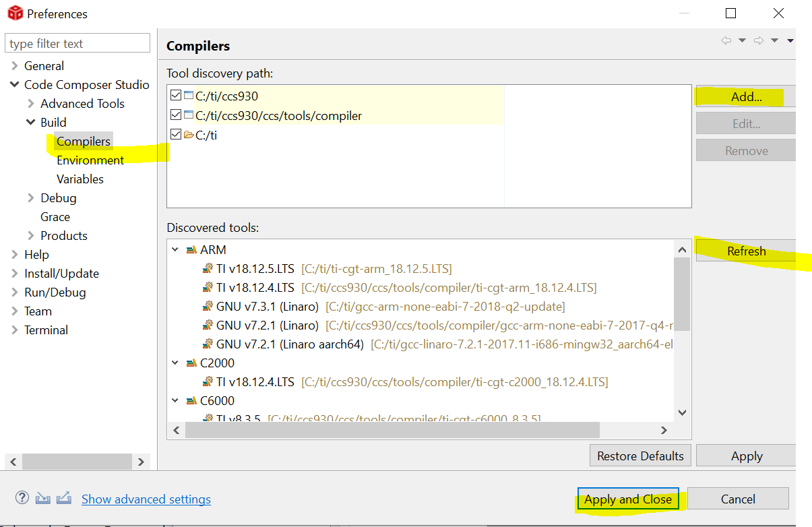The width and height of the screenshot is (812, 527).
Task: Expand the Team tree node
Action: (14, 311)
